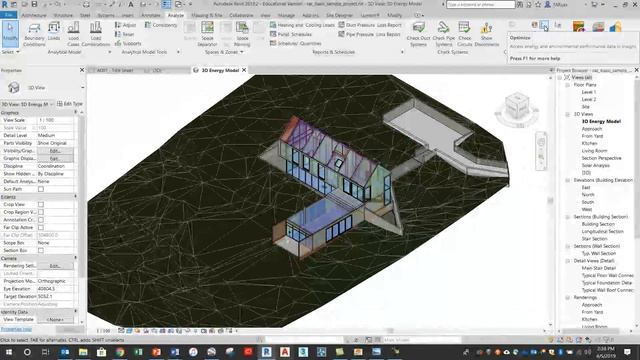
Task: Open the 3D View: 3D Energy Model instance dropdown
Action: [x=51, y=104]
